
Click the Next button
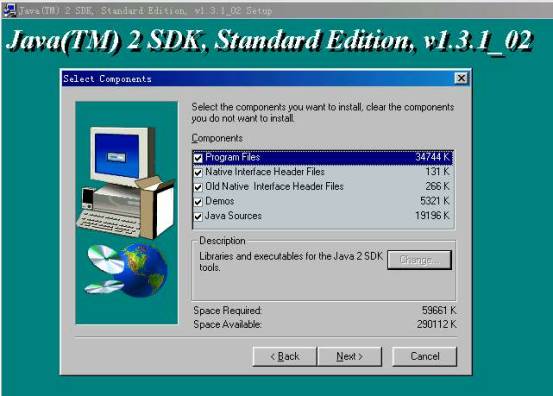[x=350, y=357]
